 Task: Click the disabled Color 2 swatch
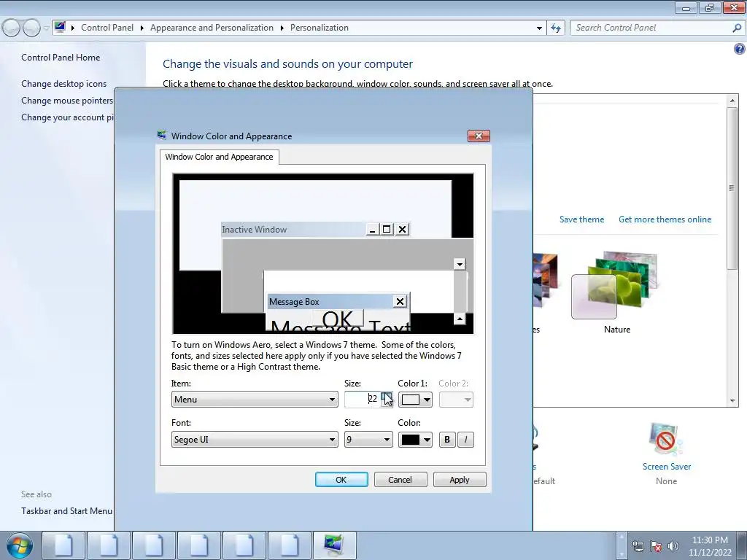coord(456,400)
